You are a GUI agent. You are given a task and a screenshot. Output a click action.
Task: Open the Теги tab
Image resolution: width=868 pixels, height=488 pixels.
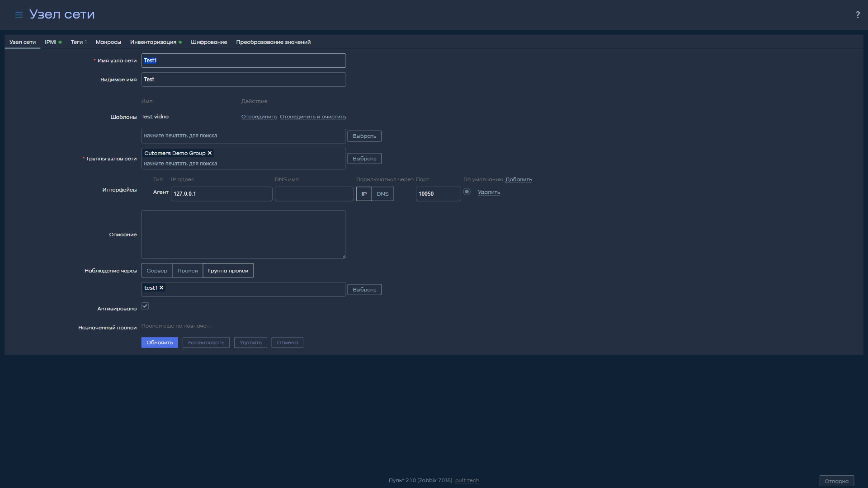[x=79, y=42]
